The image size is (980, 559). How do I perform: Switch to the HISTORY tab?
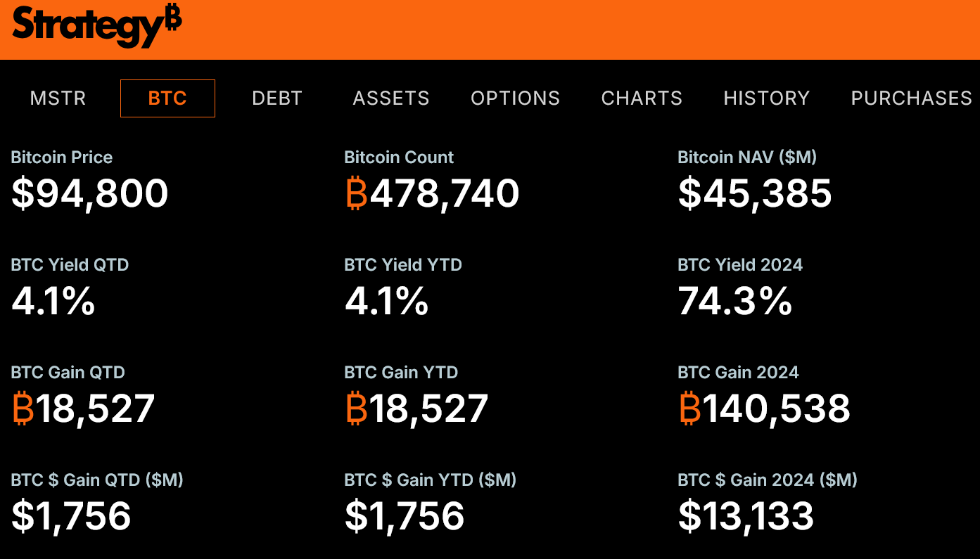point(767,98)
